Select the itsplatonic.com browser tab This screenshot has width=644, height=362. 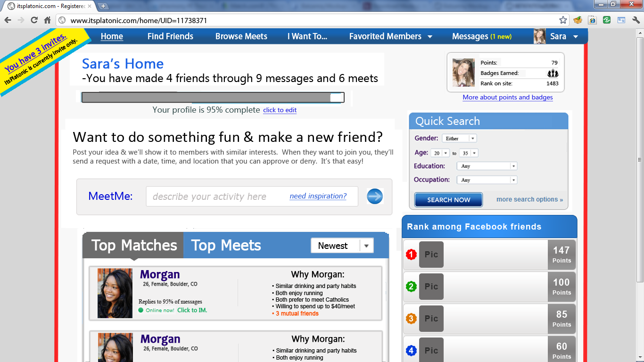point(49,6)
